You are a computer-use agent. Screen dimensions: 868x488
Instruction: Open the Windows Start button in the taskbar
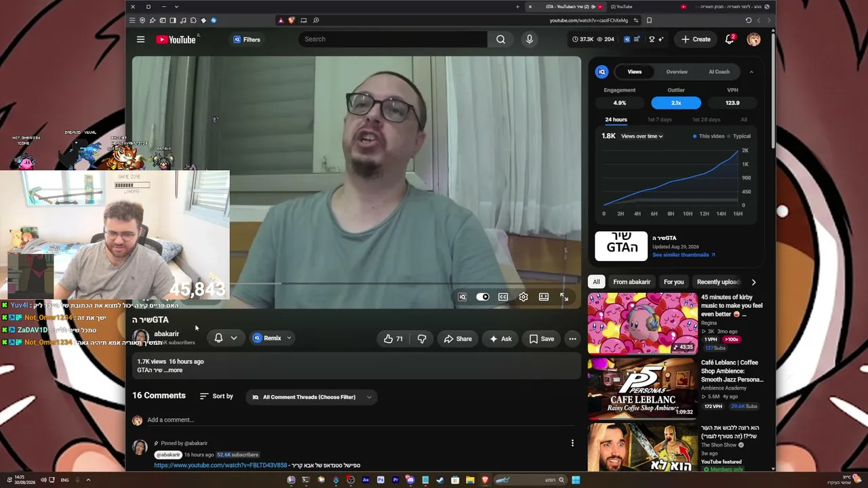(x=575, y=480)
